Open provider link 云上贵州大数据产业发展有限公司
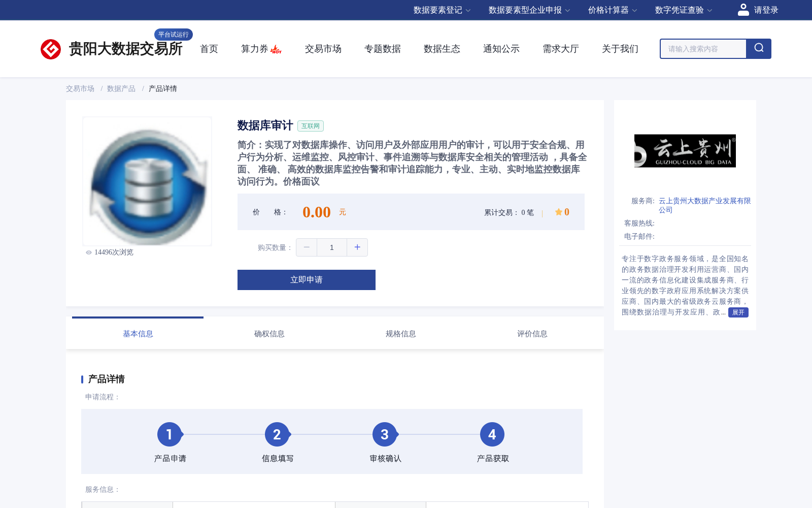The width and height of the screenshot is (812, 508). pyautogui.click(x=704, y=205)
